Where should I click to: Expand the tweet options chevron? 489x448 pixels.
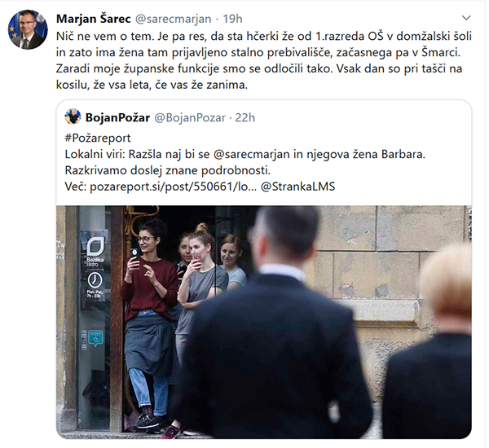point(466,18)
